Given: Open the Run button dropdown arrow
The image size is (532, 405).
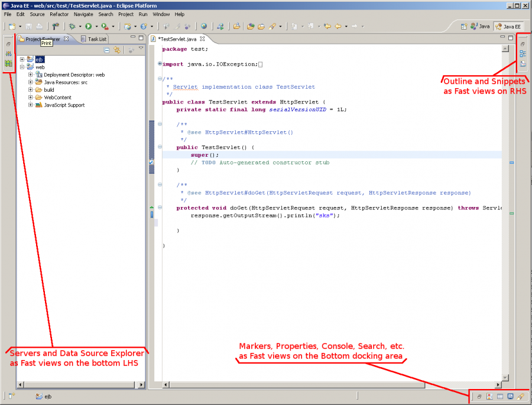Looking at the screenshot, I should [96, 26].
